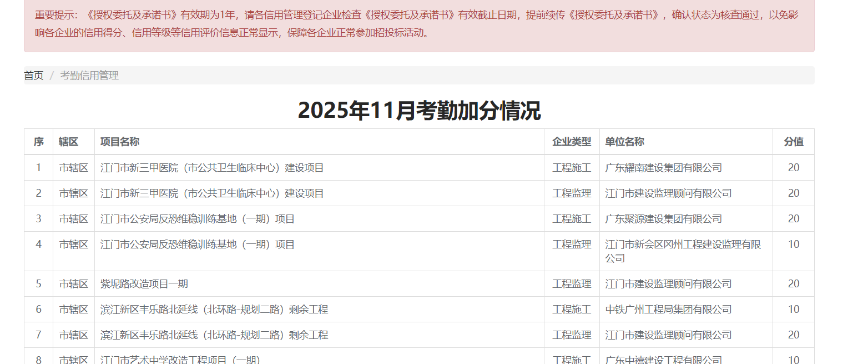The width and height of the screenshot is (868, 364).
Task: Click the 企业类型 column header
Action: [x=572, y=142]
